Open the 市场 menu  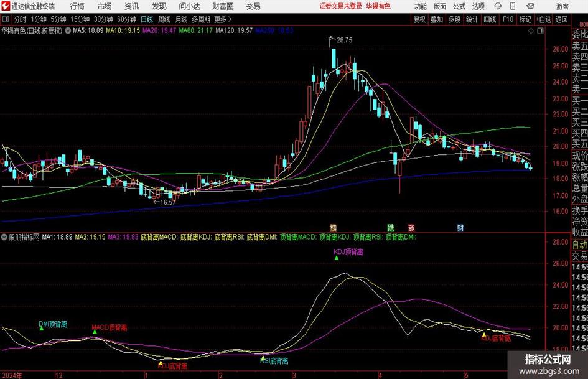click(x=105, y=6)
